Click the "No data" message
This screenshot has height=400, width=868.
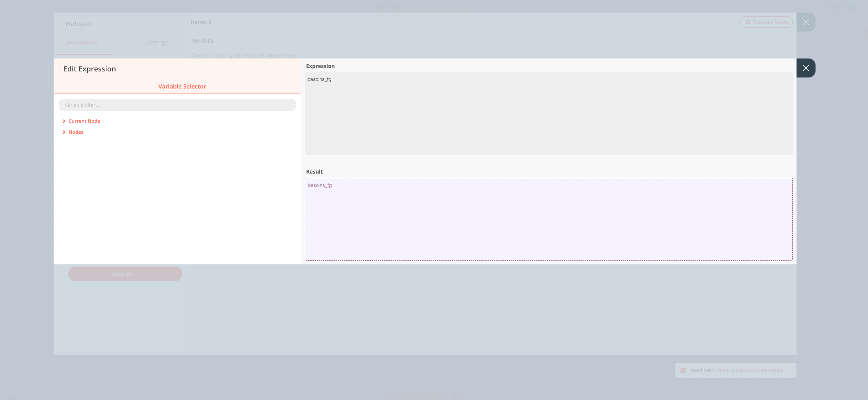203,41
